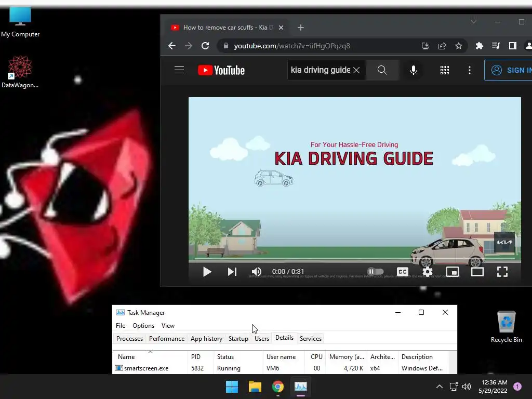
Task: Open media control icon in Chrome toolbar
Action: click(x=496, y=46)
